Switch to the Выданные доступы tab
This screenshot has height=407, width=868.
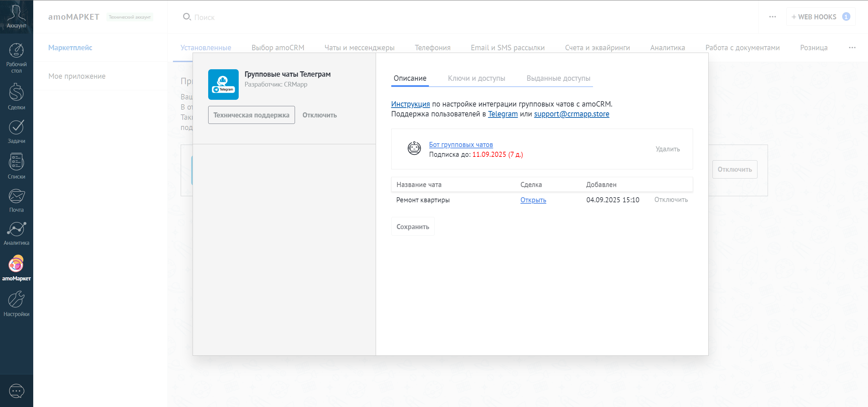click(x=558, y=78)
